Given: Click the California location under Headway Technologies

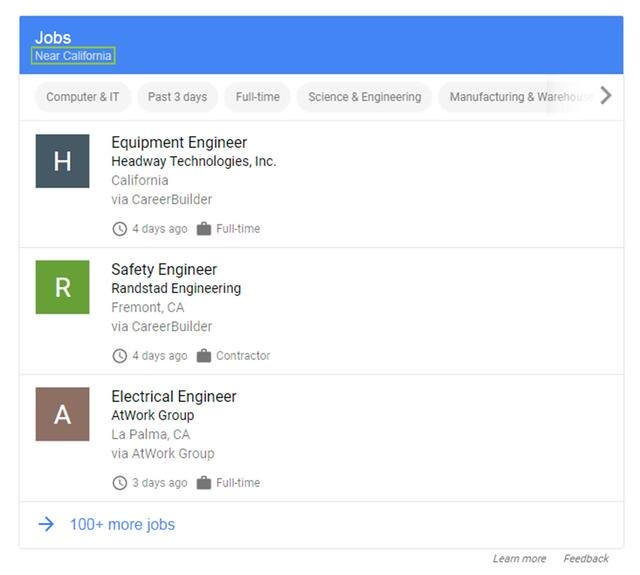Looking at the screenshot, I should point(140,180).
